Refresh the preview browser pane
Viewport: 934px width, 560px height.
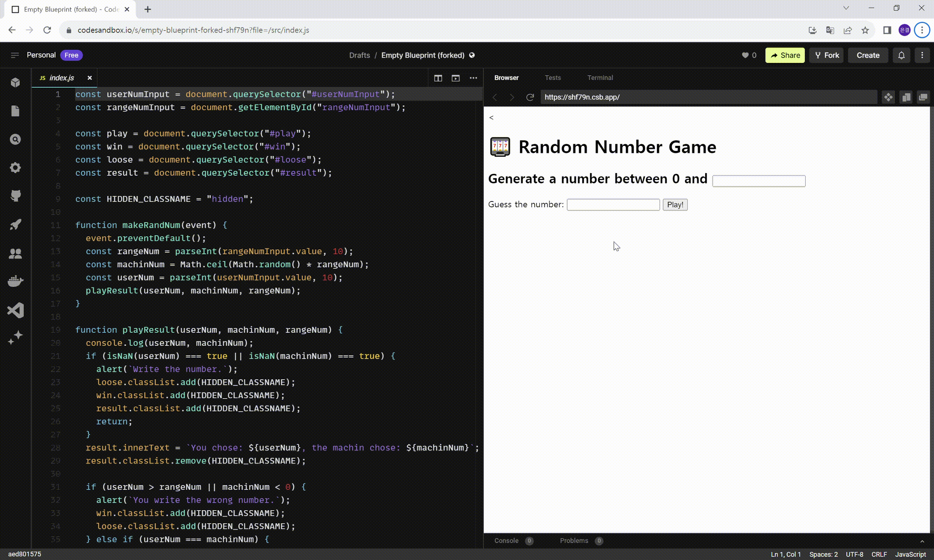click(x=530, y=97)
